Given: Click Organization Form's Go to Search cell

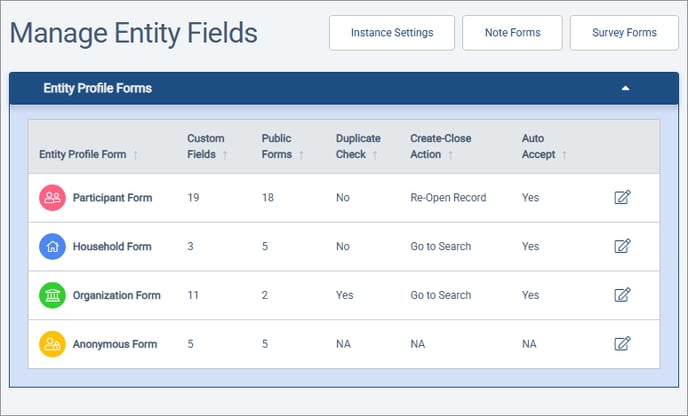Looking at the screenshot, I should [441, 295].
